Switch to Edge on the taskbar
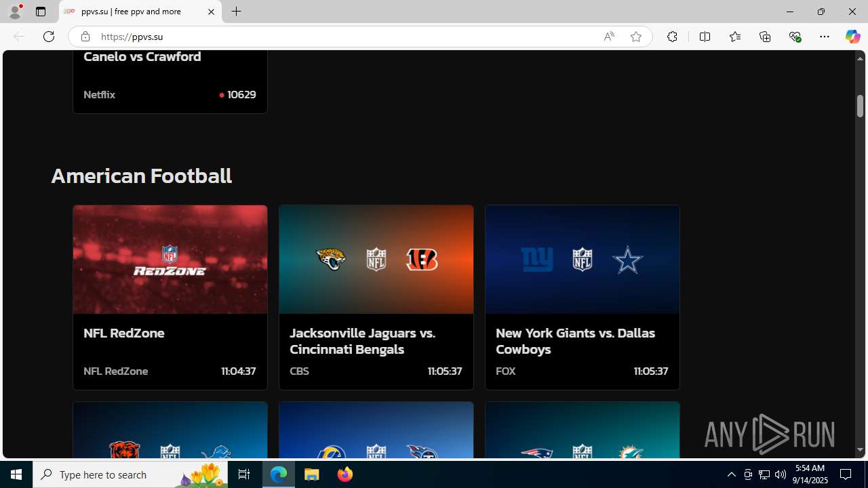Viewport: 868px width, 488px height. 279,474
